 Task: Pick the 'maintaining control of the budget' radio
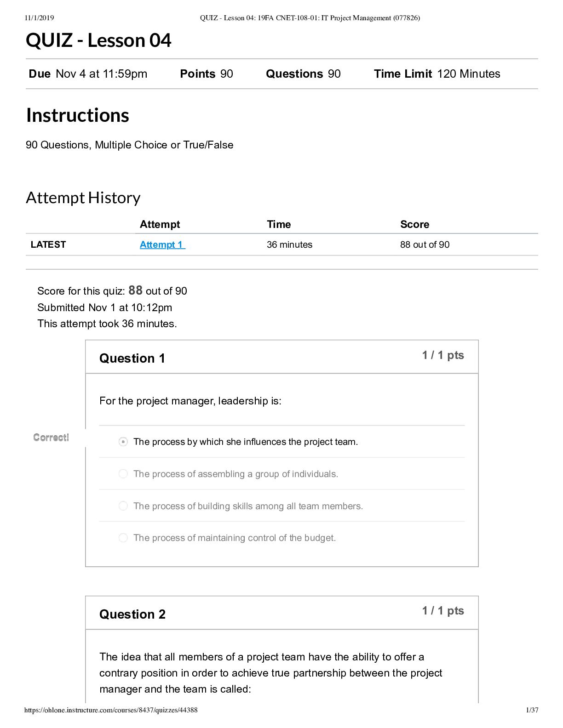click(x=123, y=538)
